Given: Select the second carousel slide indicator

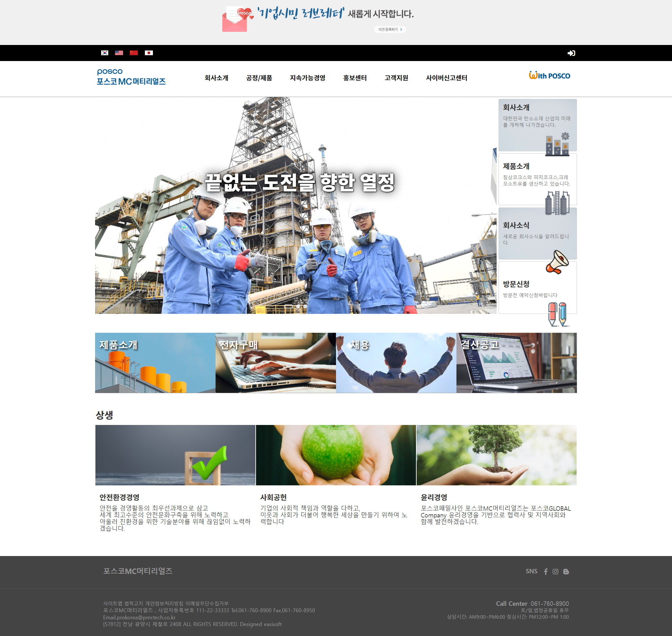Looking at the screenshot, I should coord(298,306).
